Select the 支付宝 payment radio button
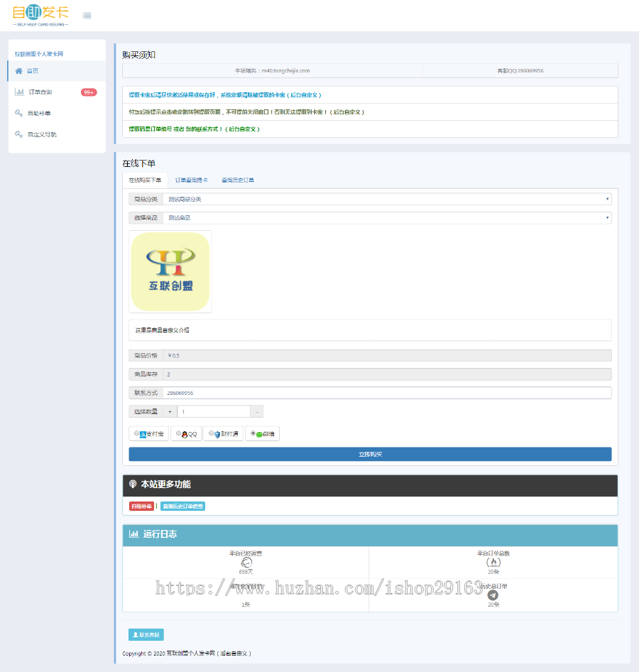The width and height of the screenshot is (639, 672). pyautogui.click(x=136, y=433)
